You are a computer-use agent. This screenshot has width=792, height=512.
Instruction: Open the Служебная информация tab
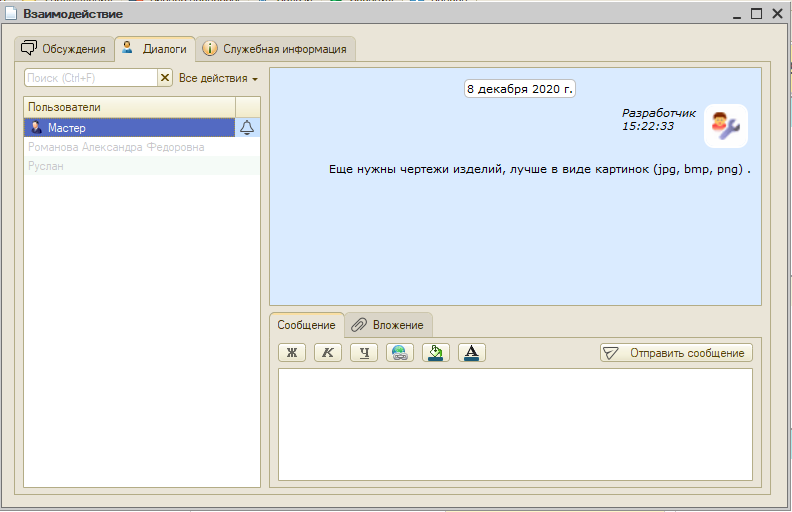click(275, 49)
